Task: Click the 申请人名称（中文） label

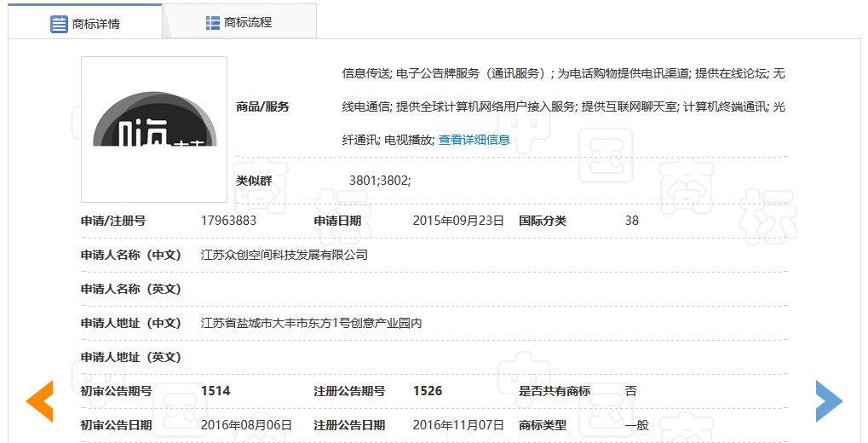Action: (131, 255)
